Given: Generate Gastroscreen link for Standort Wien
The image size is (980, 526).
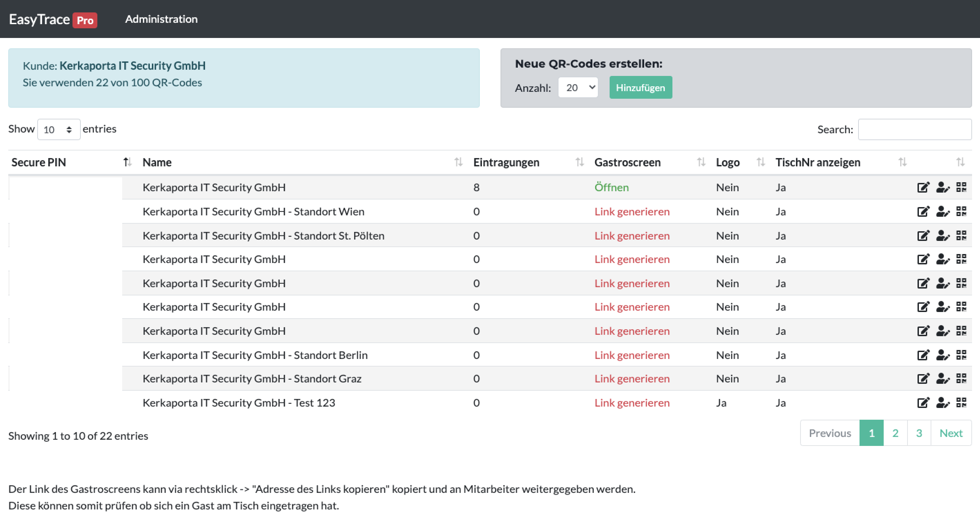Looking at the screenshot, I should point(632,211).
